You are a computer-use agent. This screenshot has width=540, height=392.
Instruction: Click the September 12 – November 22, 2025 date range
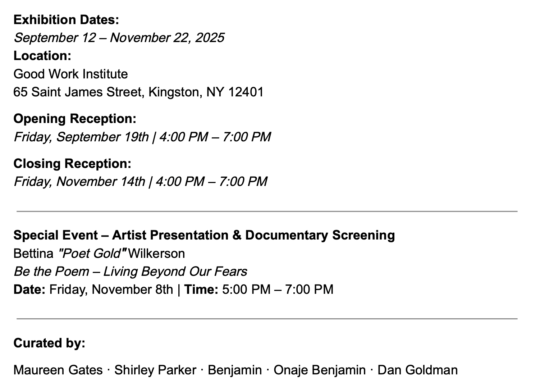[119, 38]
